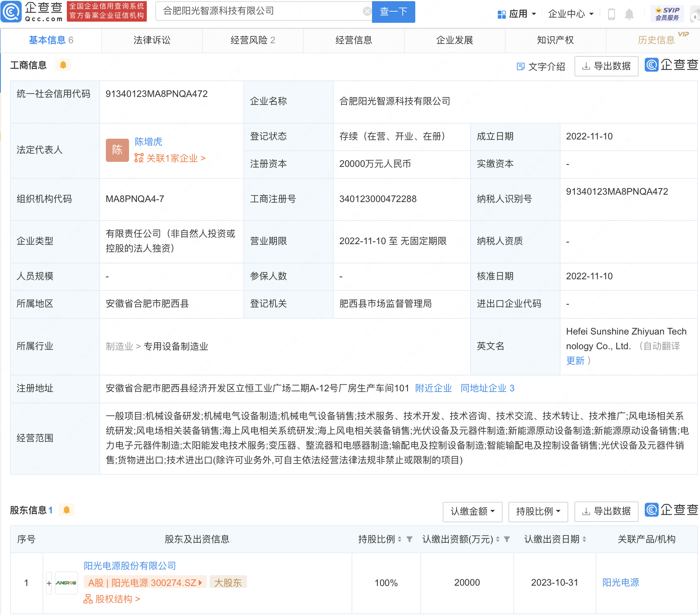
Task: Switch to 知识产权 tab
Action: 556,40
